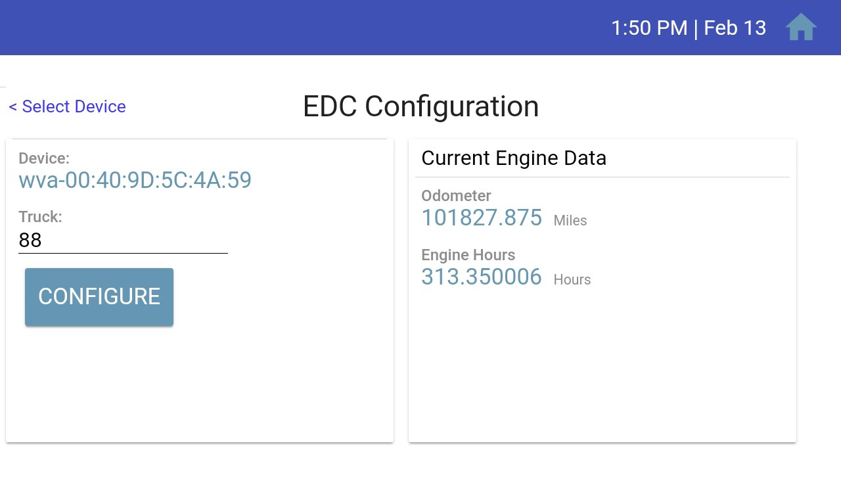Click the Truck label
Screen dimensions: 841x504
[x=40, y=217]
